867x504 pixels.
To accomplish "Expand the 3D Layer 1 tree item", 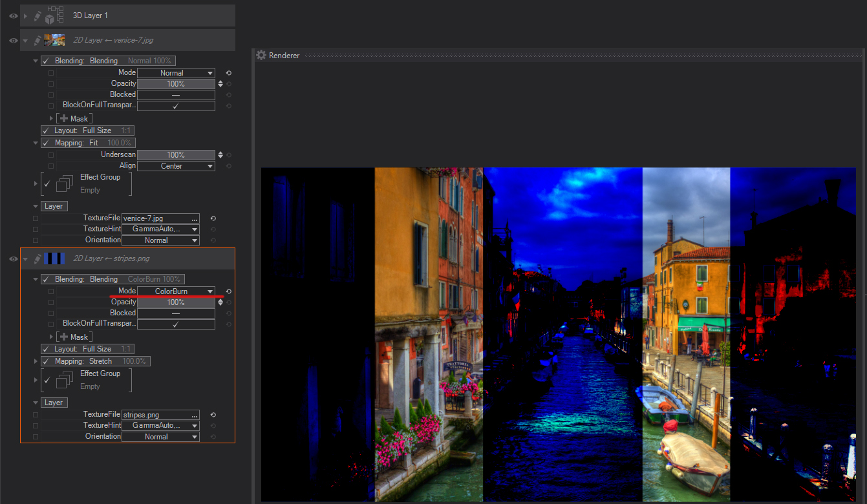I will (x=26, y=16).
